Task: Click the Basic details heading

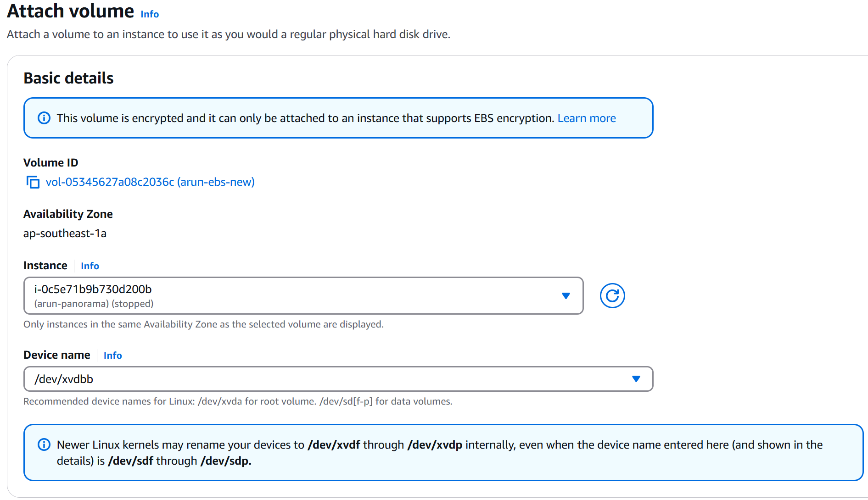Action: tap(68, 78)
